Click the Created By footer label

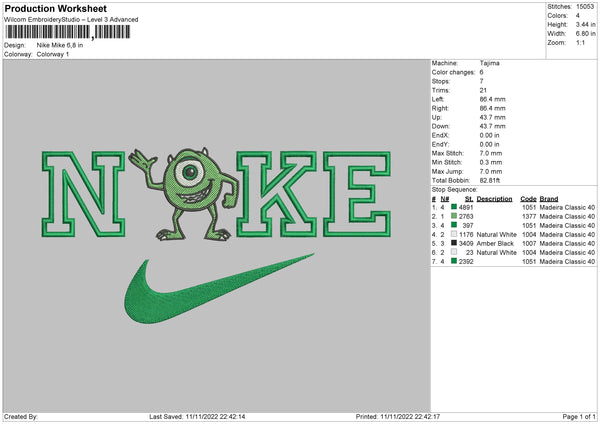pyautogui.click(x=21, y=417)
